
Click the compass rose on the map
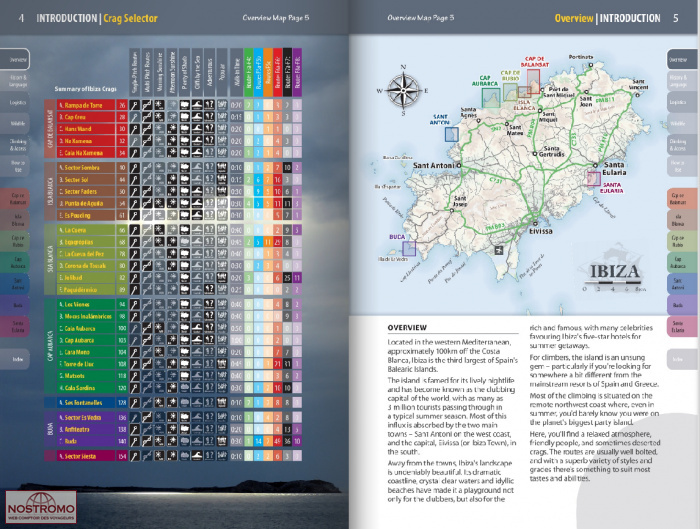pos(403,91)
